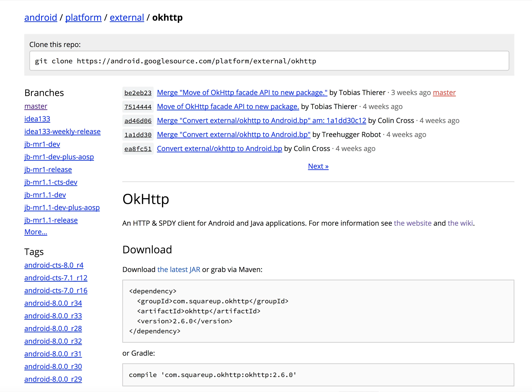This screenshot has height=392, width=532.
Task: Open commit hash ad46d06
Action: point(138,121)
